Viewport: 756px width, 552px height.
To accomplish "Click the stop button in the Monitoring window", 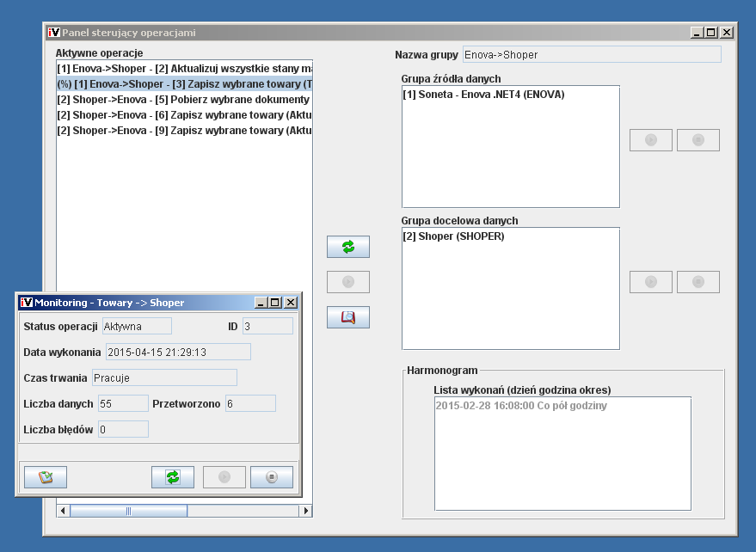I will [x=272, y=477].
